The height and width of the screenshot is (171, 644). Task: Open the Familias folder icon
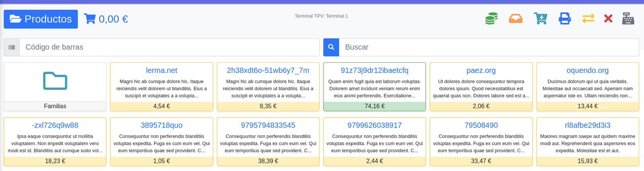tap(55, 81)
